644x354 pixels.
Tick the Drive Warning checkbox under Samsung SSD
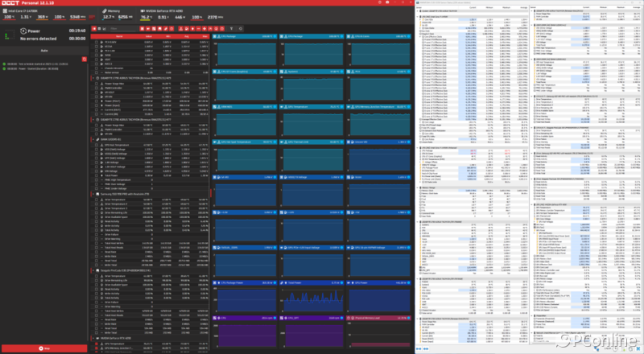[97, 239]
